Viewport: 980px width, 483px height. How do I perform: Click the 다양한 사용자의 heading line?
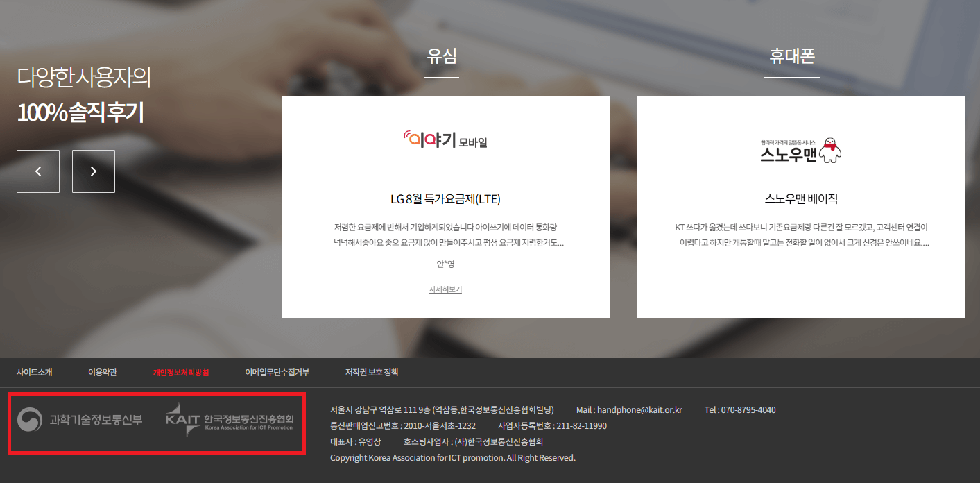pos(84,78)
